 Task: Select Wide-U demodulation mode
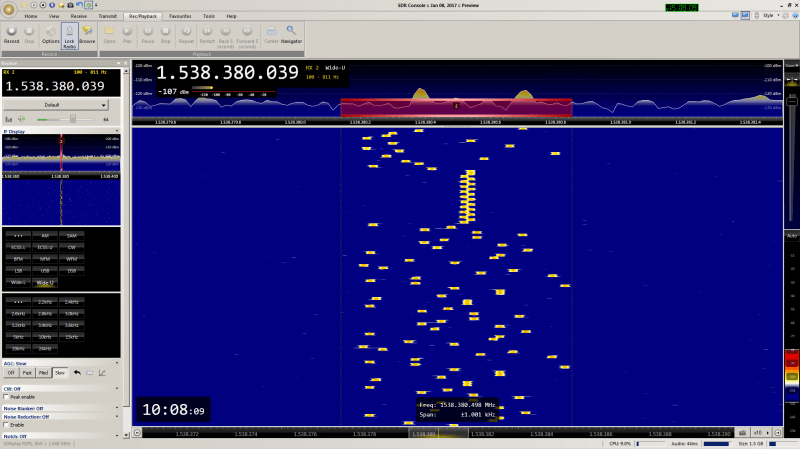45,283
